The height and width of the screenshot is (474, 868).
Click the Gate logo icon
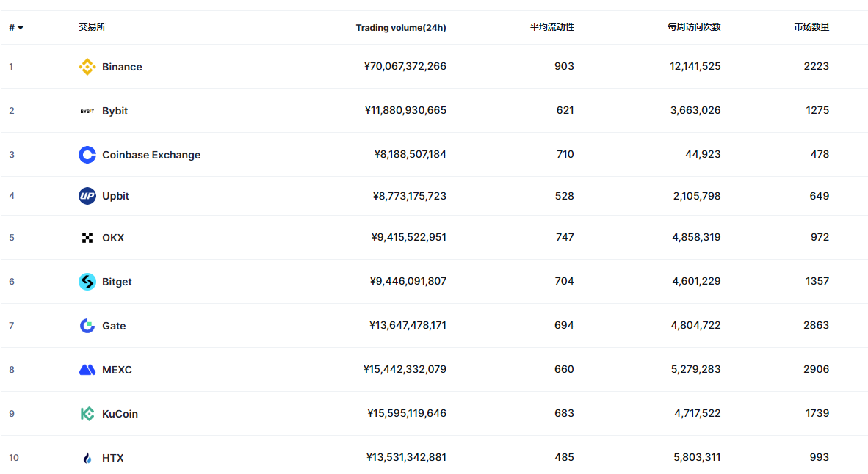point(87,326)
